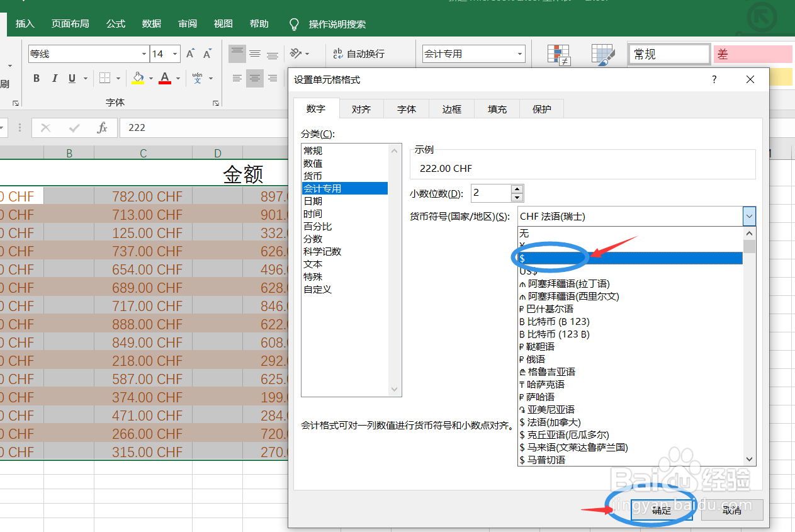The width and height of the screenshot is (795, 532).
Task: Toggle italic formatting
Action: pyautogui.click(x=55, y=77)
